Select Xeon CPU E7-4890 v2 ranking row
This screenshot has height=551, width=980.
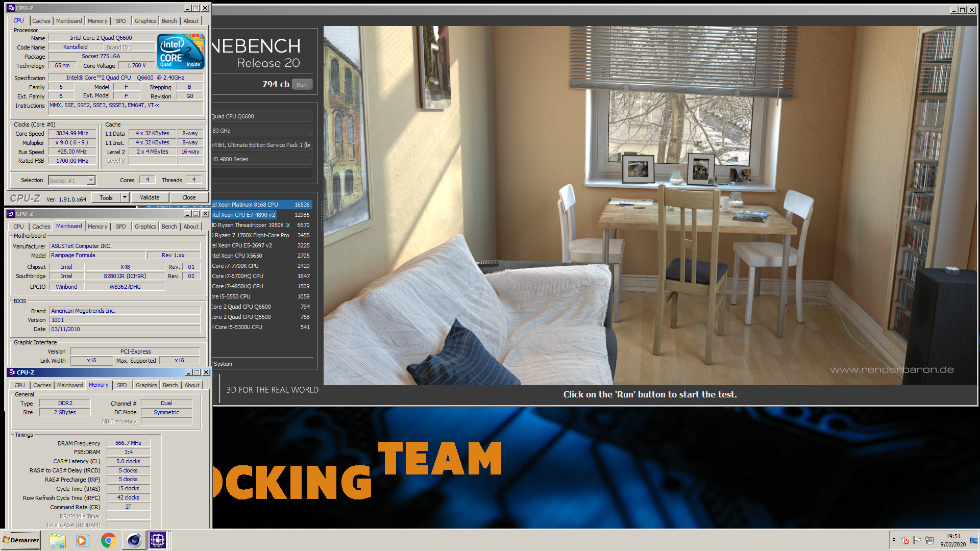coord(261,215)
